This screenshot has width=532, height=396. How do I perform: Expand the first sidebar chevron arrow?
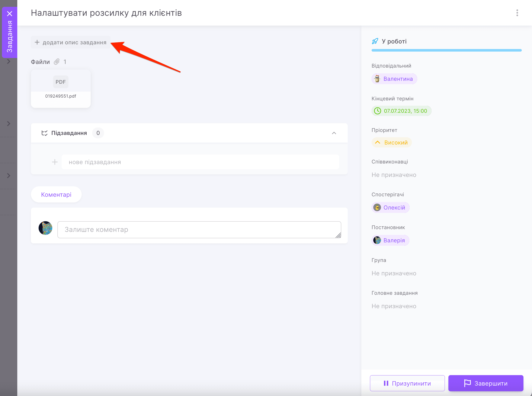[x=9, y=62]
